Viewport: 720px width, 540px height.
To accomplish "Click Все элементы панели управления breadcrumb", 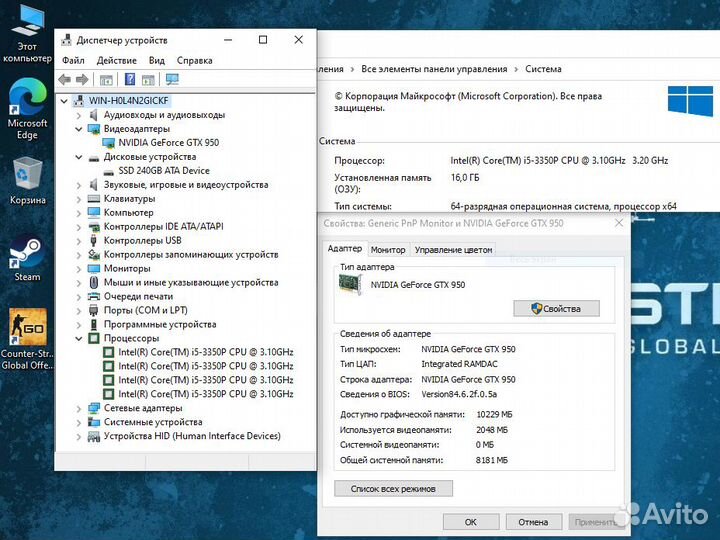I will (x=434, y=69).
